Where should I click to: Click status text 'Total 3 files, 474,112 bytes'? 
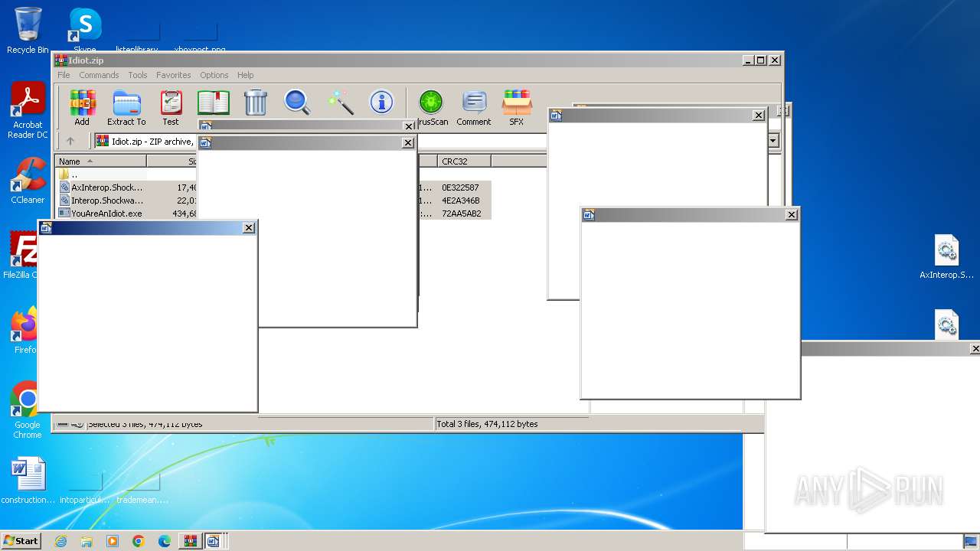(x=487, y=424)
